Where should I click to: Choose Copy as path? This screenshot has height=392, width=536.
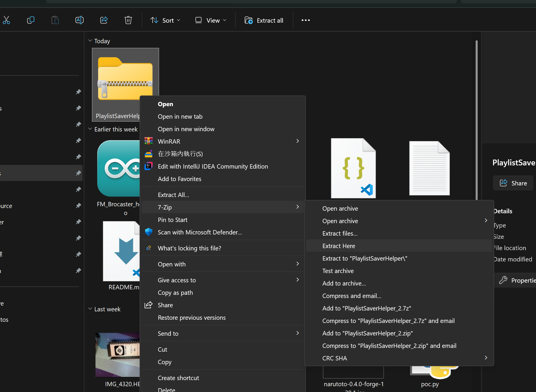[x=222, y=292]
